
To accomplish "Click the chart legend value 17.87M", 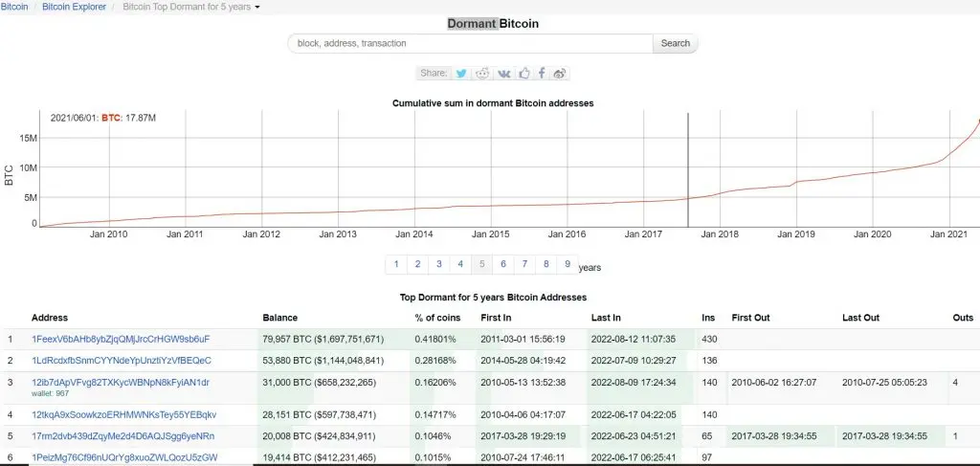I will [140, 118].
